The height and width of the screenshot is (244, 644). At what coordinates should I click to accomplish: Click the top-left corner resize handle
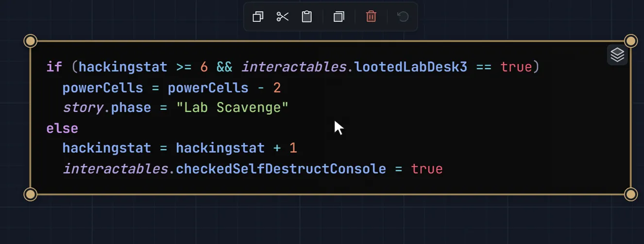click(x=30, y=41)
